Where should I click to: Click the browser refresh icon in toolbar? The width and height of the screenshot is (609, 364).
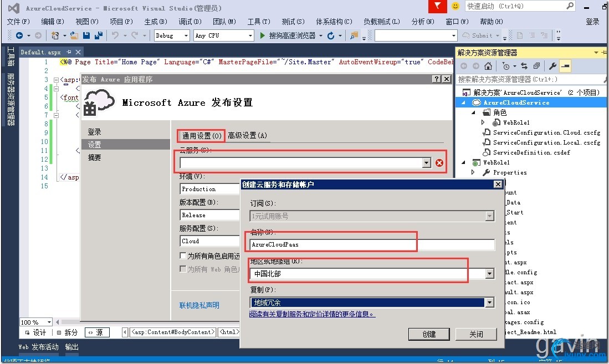pyautogui.click(x=331, y=35)
